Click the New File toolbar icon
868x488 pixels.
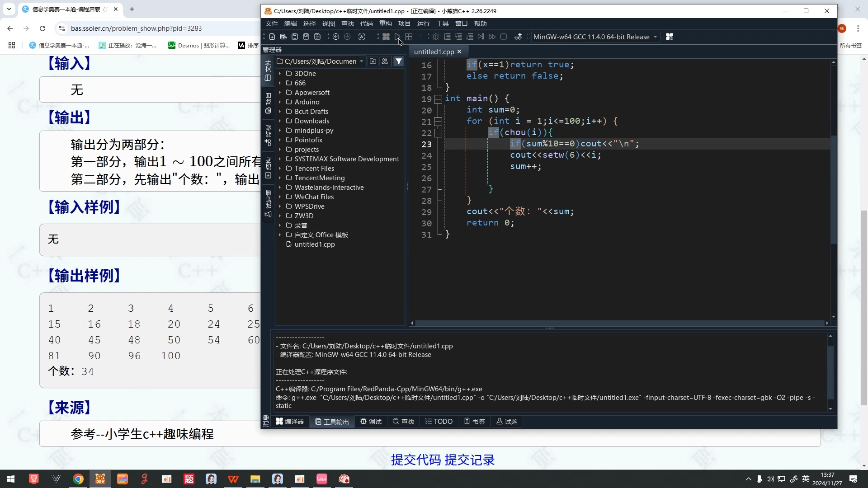click(x=272, y=37)
